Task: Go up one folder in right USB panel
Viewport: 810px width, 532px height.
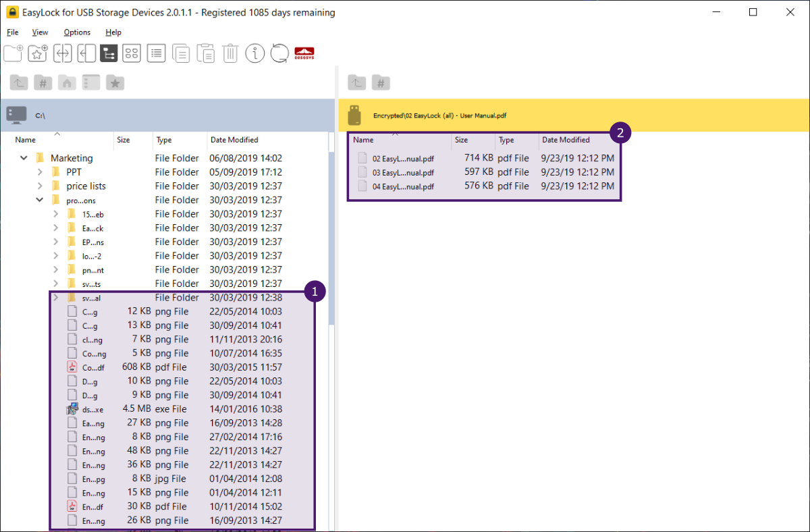Action: (x=356, y=82)
